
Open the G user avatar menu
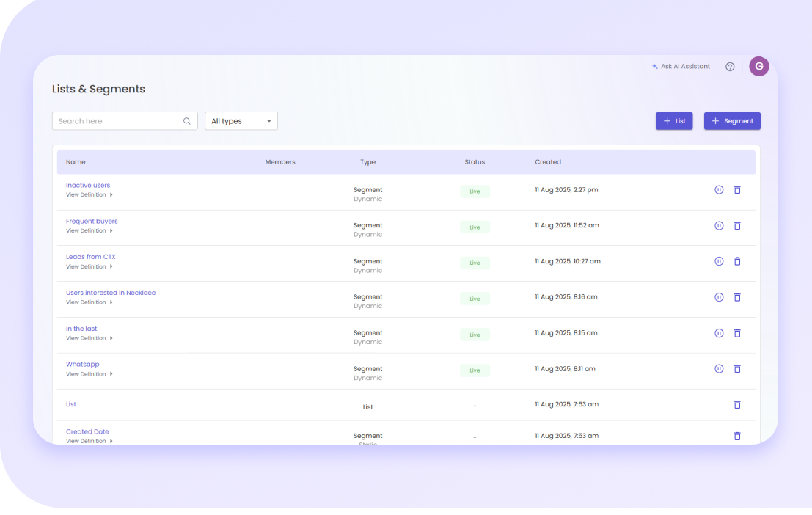[758, 66]
